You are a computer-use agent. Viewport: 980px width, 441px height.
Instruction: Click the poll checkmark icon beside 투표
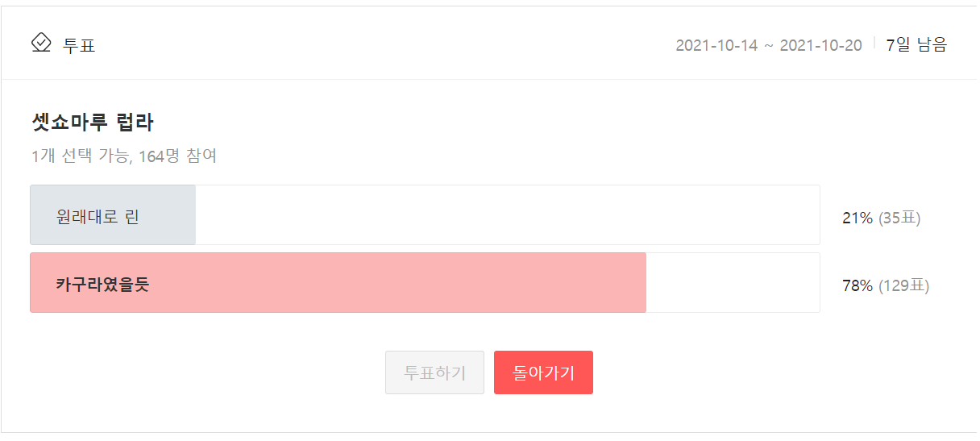click(x=41, y=43)
